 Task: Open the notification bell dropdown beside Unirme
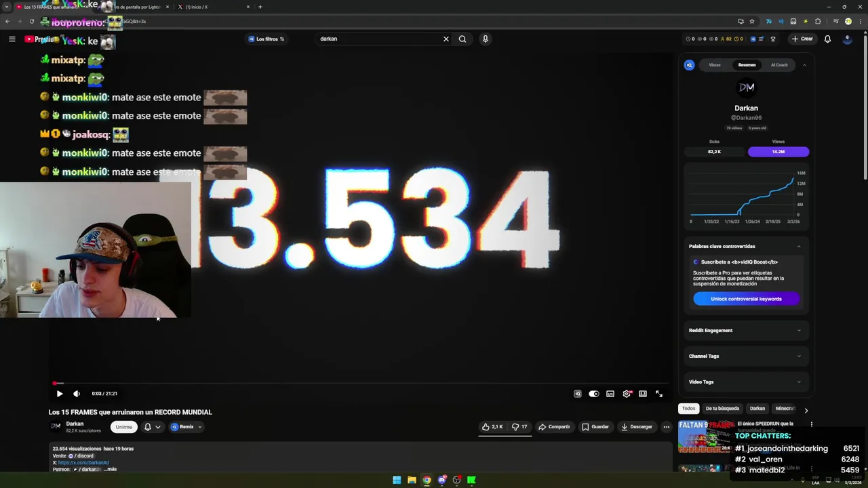click(152, 427)
